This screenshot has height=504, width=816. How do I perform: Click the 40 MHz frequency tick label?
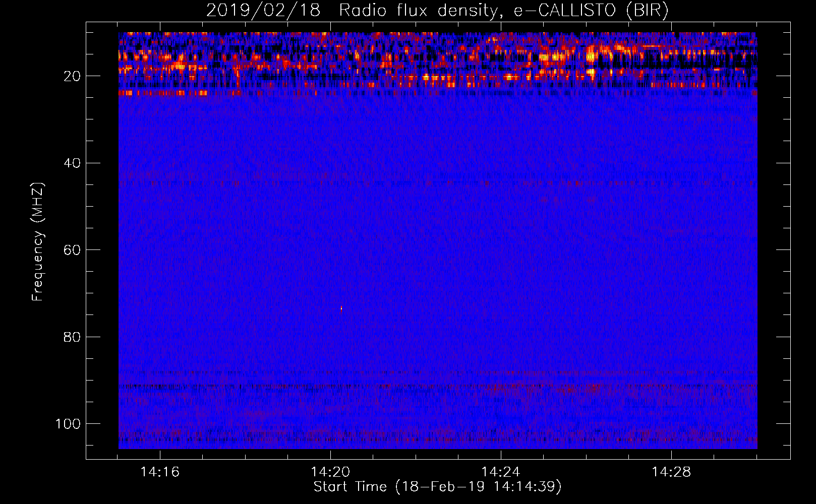click(x=72, y=163)
